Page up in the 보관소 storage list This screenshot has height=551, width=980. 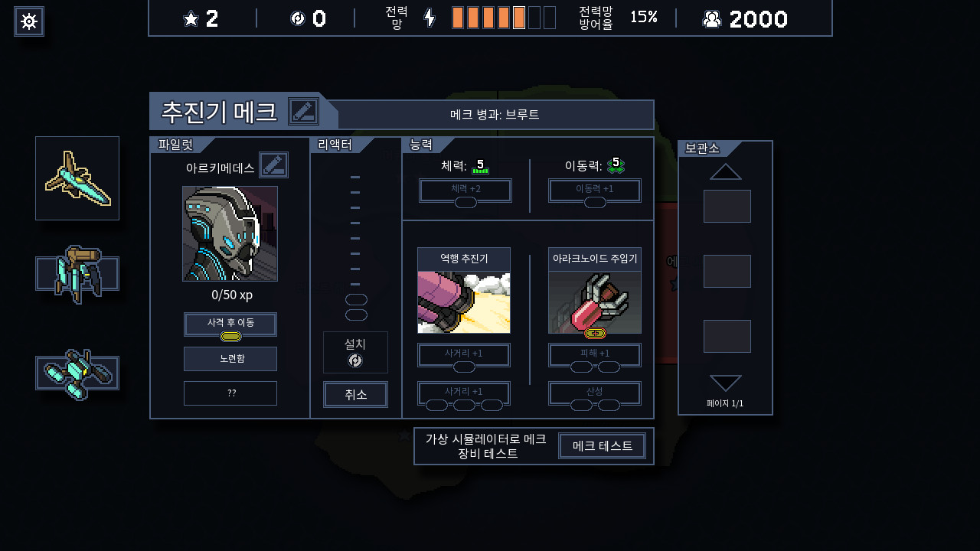726,171
